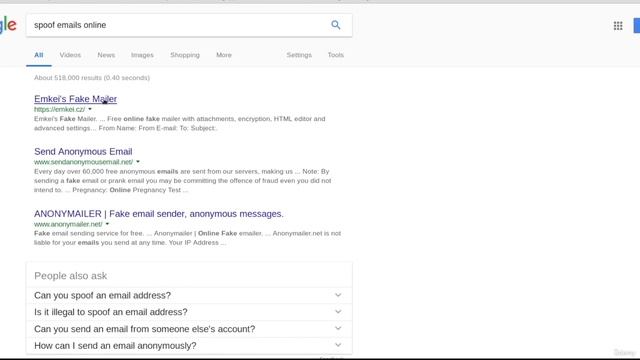The image size is (640, 360).
Task: Open the More search categories menu
Action: tap(224, 55)
